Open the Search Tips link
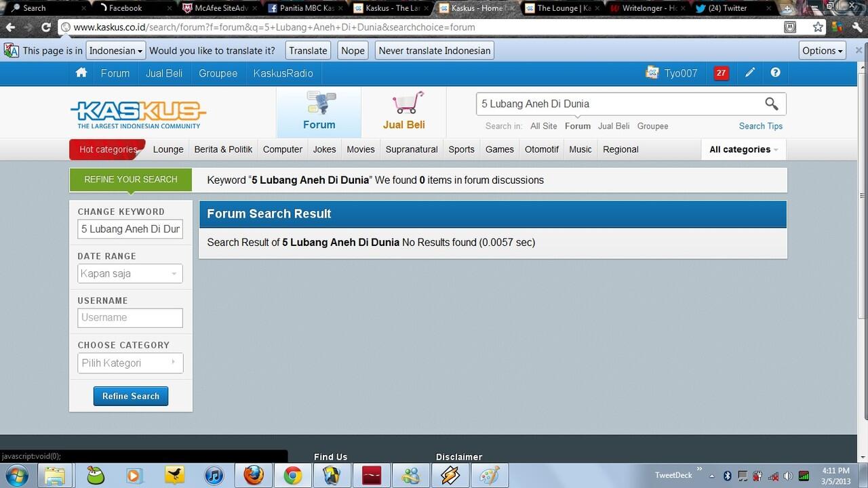The image size is (868, 488). tap(761, 126)
